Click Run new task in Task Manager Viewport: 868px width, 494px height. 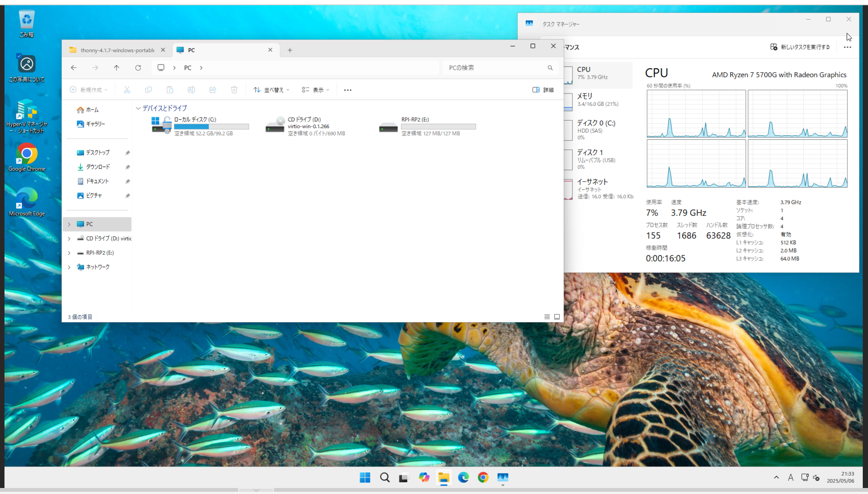pyautogui.click(x=800, y=47)
